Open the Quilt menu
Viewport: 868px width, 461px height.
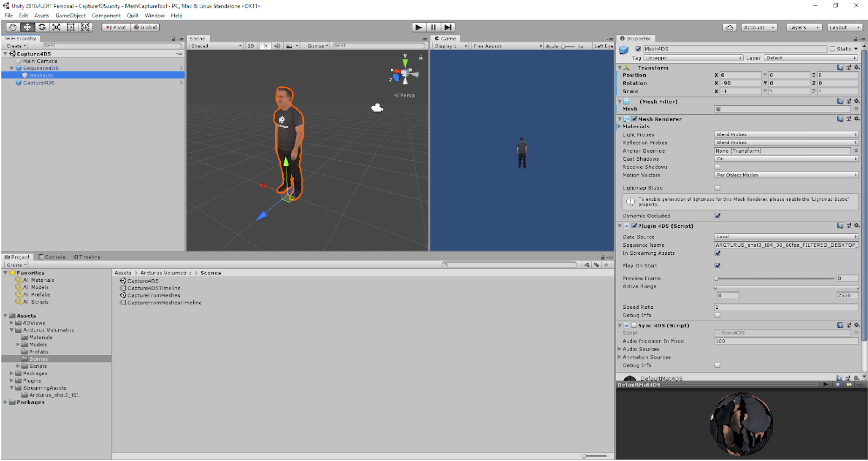133,16
